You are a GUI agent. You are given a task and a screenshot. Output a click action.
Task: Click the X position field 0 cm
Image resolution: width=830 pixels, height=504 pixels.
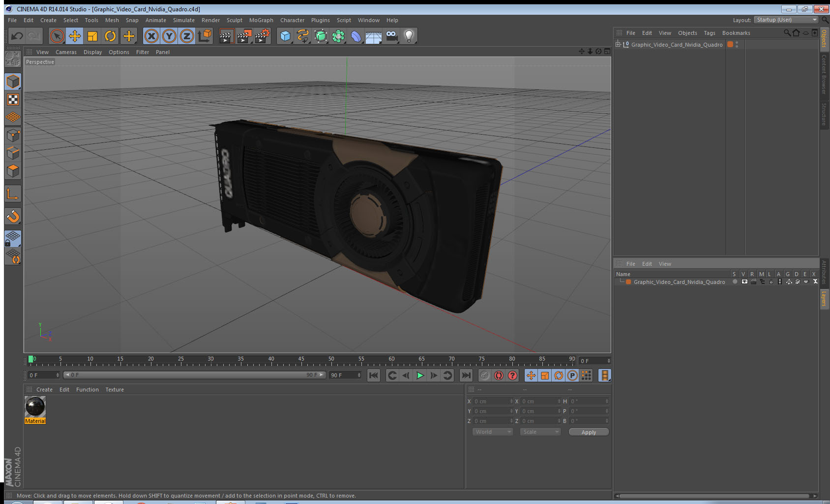coord(493,401)
